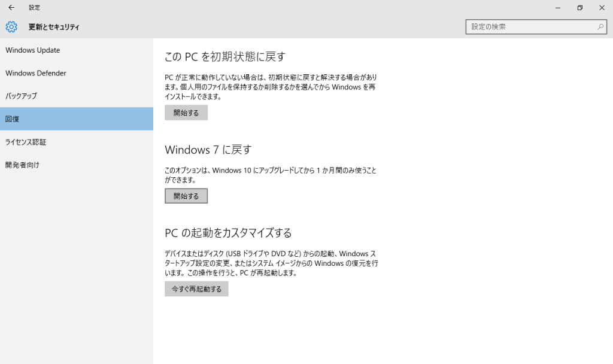Click the 設定 window title text
613x364 pixels.
tap(34, 7)
